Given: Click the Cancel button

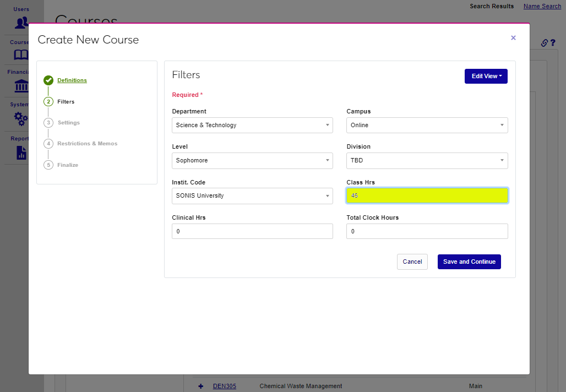Looking at the screenshot, I should (x=412, y=262).
